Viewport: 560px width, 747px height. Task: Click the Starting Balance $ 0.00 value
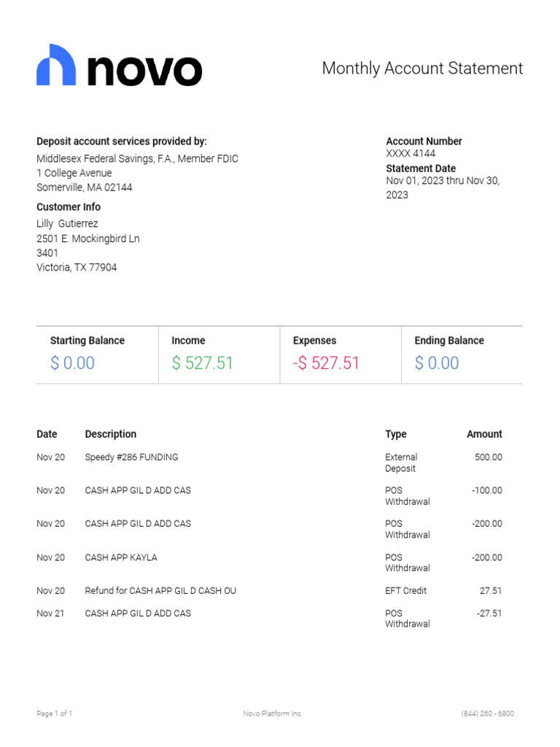(x=72, y=363)
